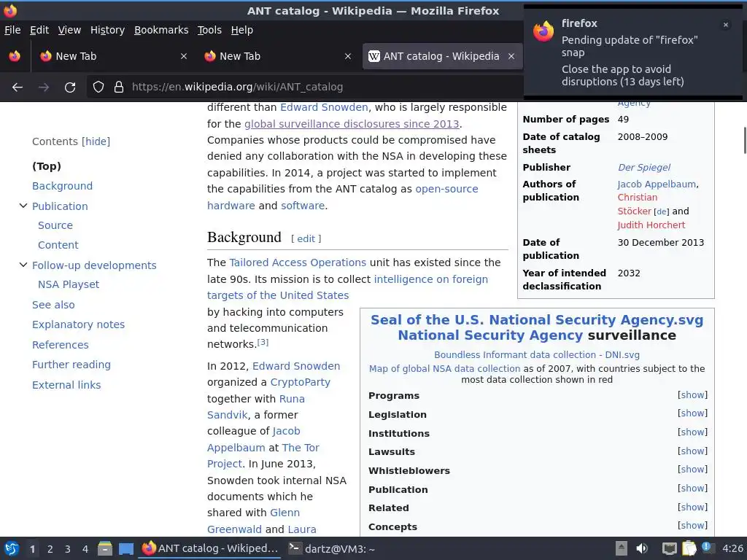
Task: Show the Lawsuits section
Action: click(693, 451)
